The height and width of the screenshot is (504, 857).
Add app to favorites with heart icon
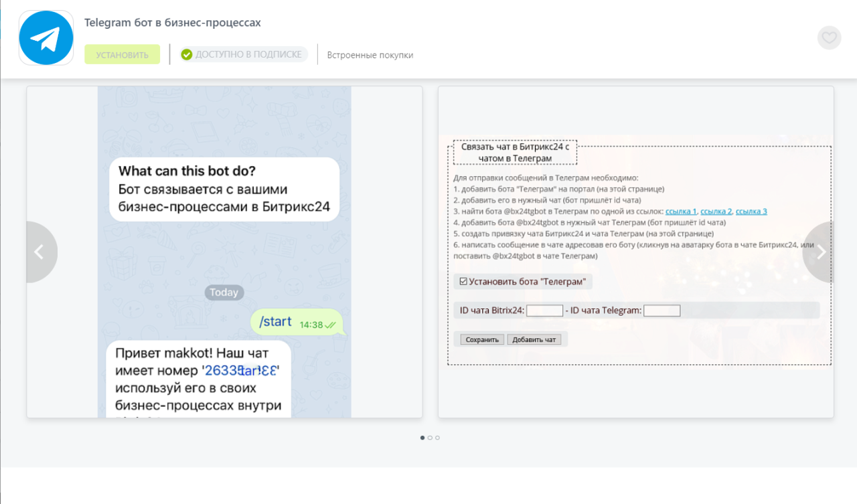[x=830, y=37]
